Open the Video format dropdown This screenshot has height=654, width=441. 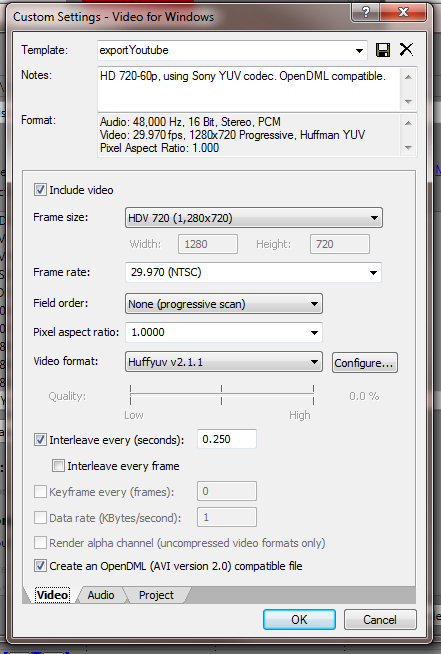click(x=224, y=362)
